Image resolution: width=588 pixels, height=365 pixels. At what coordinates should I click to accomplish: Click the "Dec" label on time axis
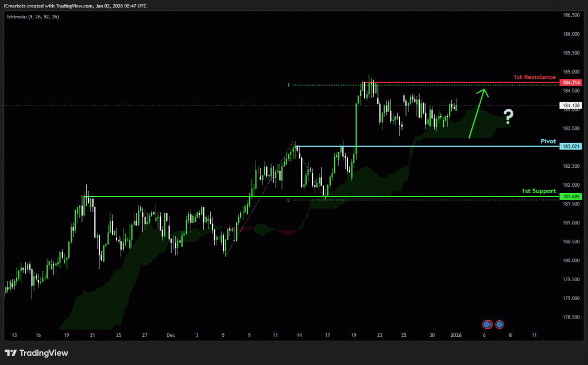(171, 335)
